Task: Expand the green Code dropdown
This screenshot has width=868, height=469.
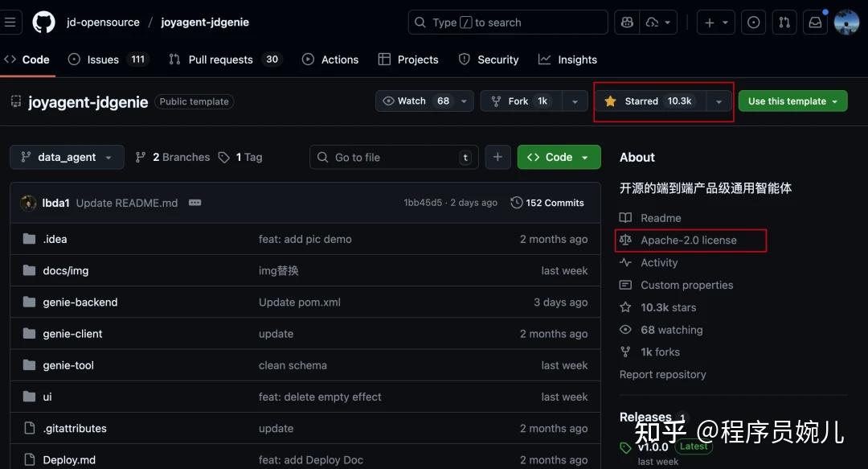Action: click(x=559, y=158)
